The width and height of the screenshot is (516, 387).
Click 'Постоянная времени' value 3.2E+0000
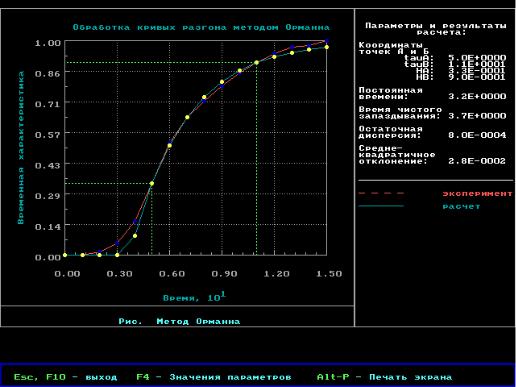pos(477,96)
